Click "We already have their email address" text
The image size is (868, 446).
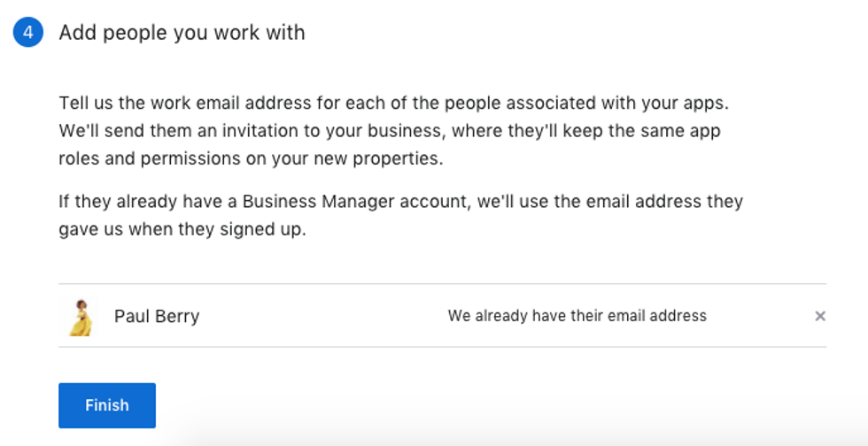point(577,316)
